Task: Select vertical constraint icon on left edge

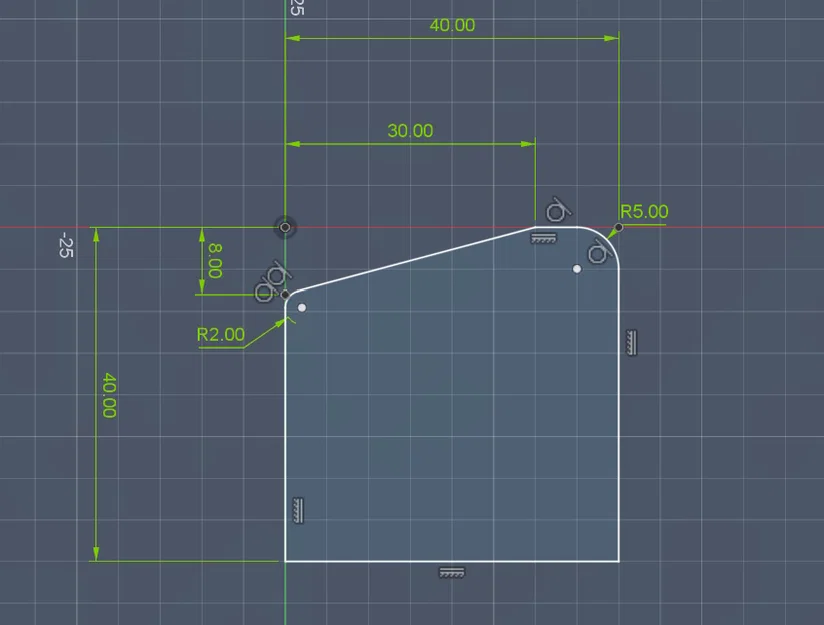Action: pos(297,510)
